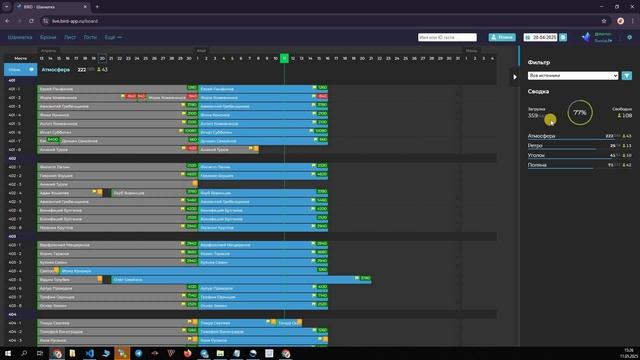Click the Май month label
Image resolution: width=640 pixels, height=360 pixels.
coord(201,51)
